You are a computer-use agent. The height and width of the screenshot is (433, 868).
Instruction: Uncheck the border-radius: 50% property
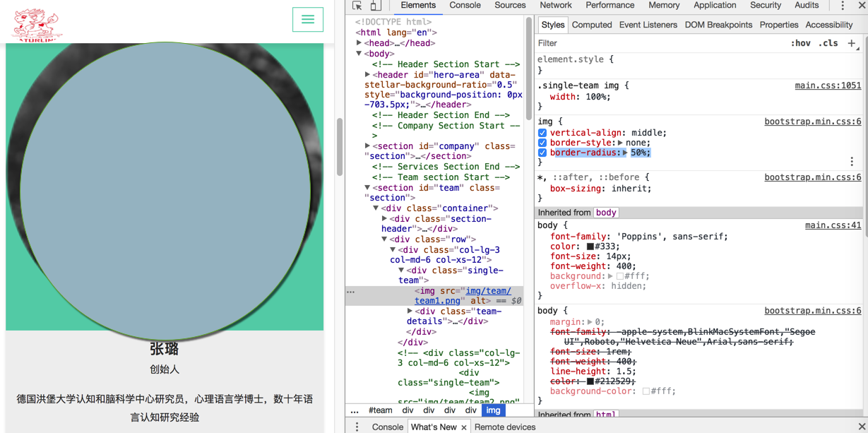pyautogui.click(x=542, y=153)
